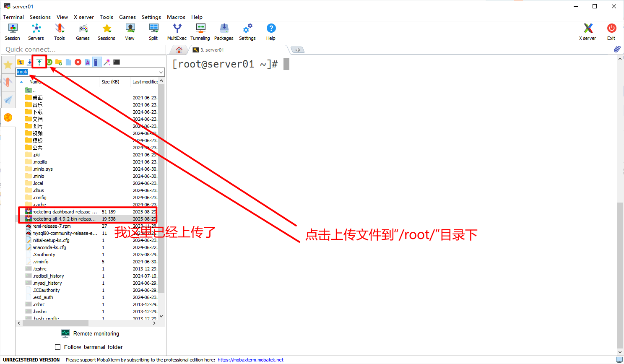This screenshot has height=364, width=624.
Task: Enable Follow terminal folder checkbox
Action: tap(58, 347)
